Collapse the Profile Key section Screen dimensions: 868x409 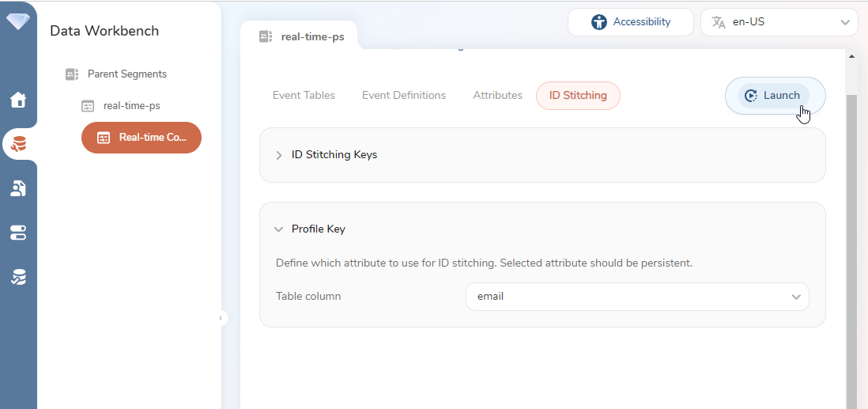pos(278,229)
